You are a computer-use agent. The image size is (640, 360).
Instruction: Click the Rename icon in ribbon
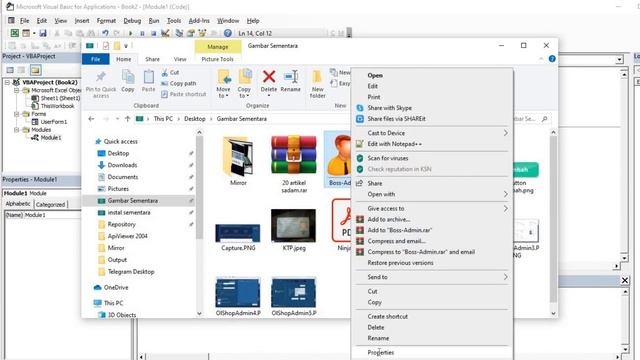pyautogui.click(x=291, y=76)
